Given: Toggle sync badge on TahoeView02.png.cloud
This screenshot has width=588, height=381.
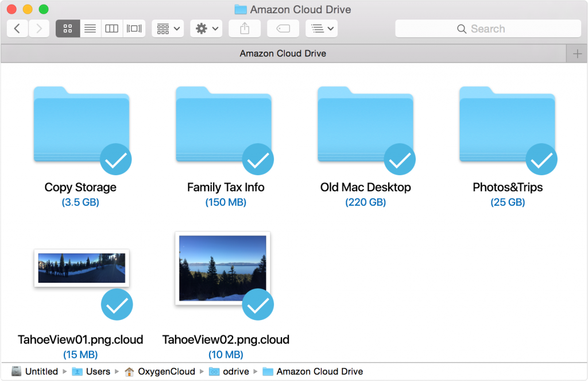Looking at the screenshot, I should (x=258, y=305).
